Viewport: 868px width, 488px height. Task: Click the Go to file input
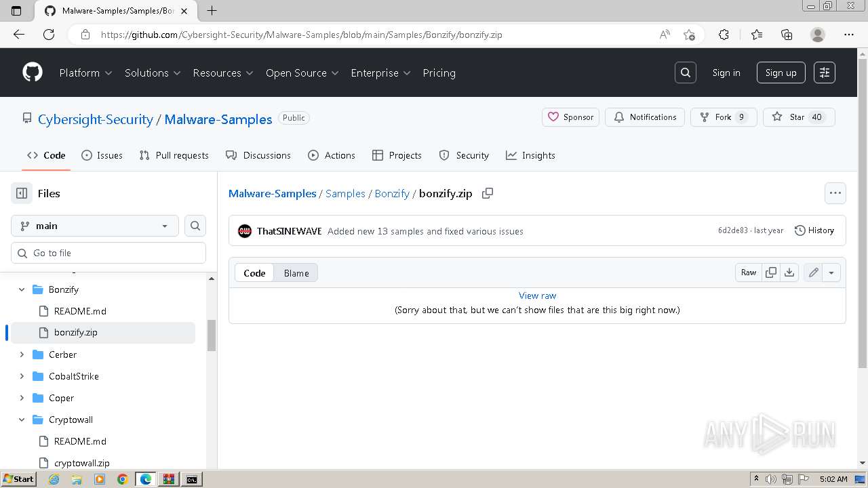pos(108,253)
